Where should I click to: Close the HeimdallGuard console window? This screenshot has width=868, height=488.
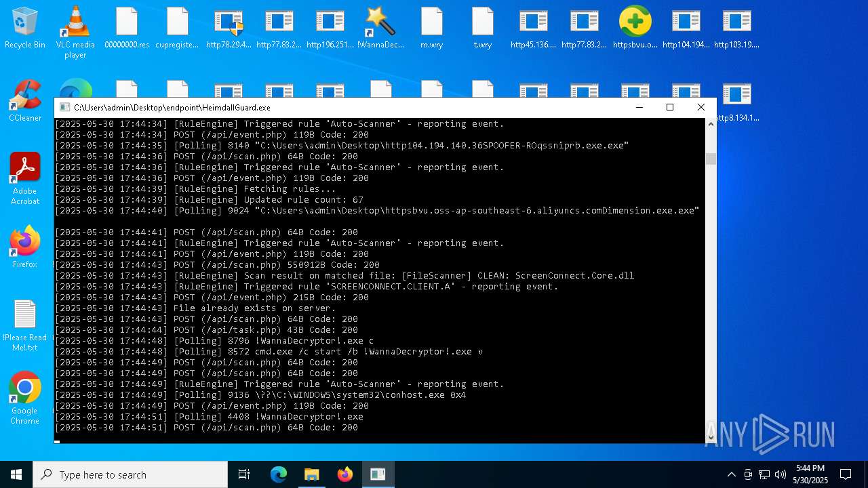[x=701, y=107]
